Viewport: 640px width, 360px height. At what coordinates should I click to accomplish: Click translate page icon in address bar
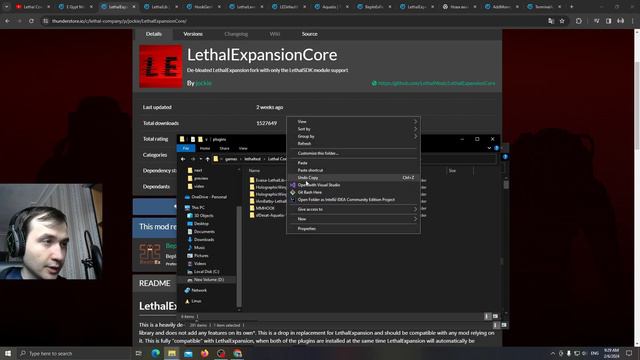point(551,21)
